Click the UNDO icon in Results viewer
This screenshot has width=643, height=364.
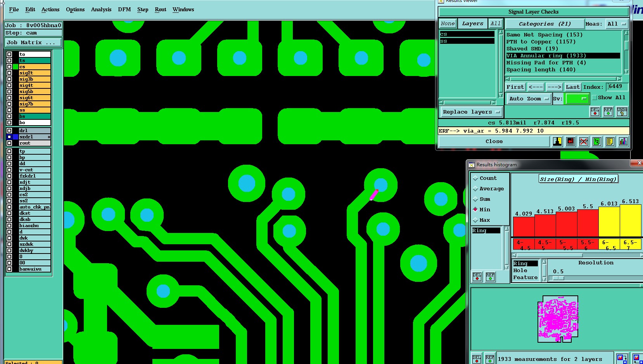(x=622, y=112)
